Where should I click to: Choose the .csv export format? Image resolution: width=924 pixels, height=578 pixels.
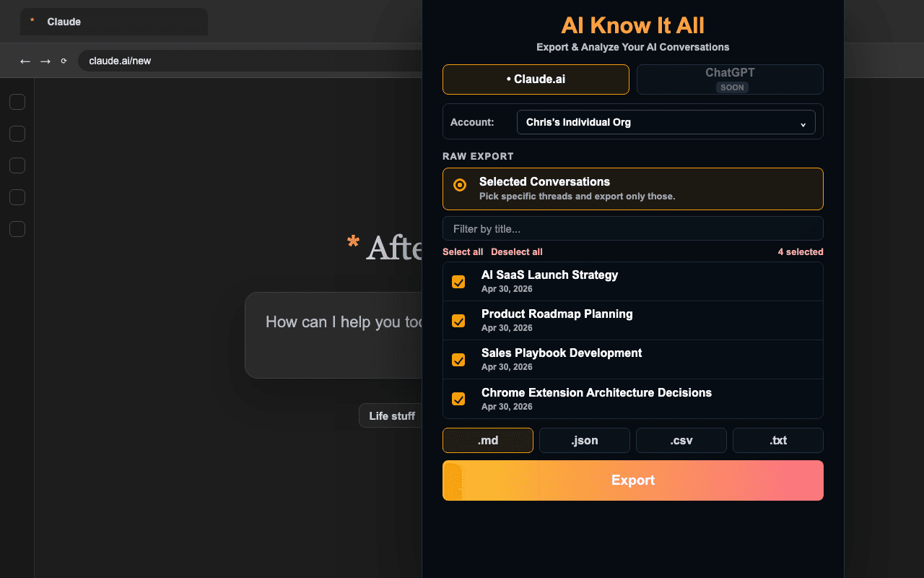pos(681,441)
